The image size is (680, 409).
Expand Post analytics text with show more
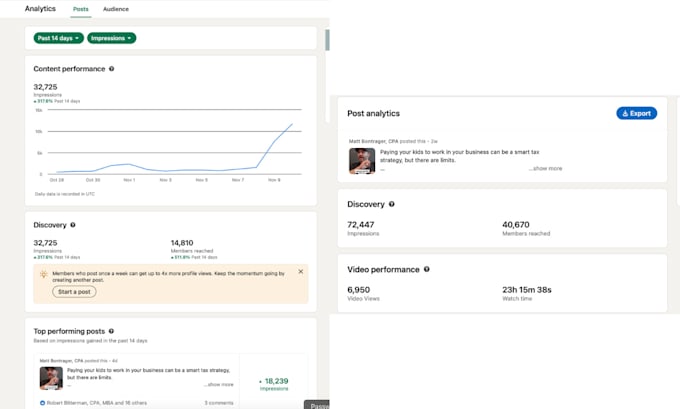click(546, 168)
